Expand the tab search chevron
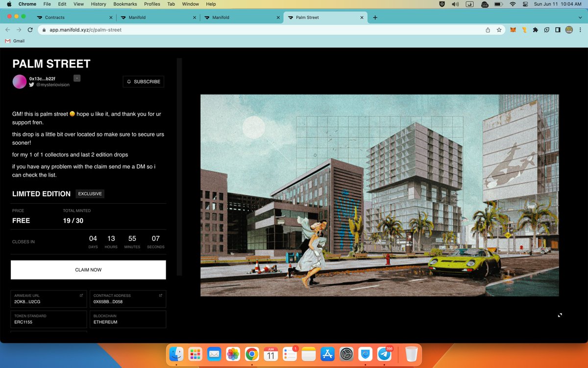This screenshot has width=588, height=368. pyautogui.click(x=579, y=18)
